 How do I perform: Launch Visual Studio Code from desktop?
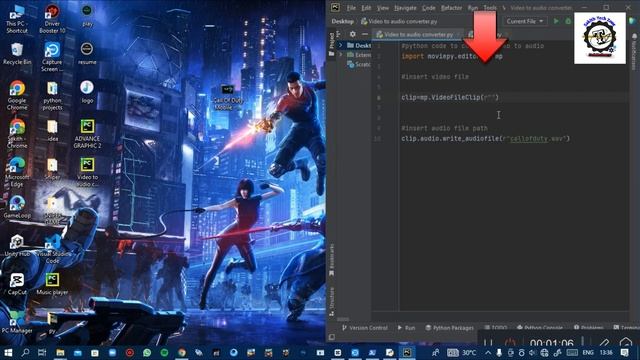coord(52,249)
